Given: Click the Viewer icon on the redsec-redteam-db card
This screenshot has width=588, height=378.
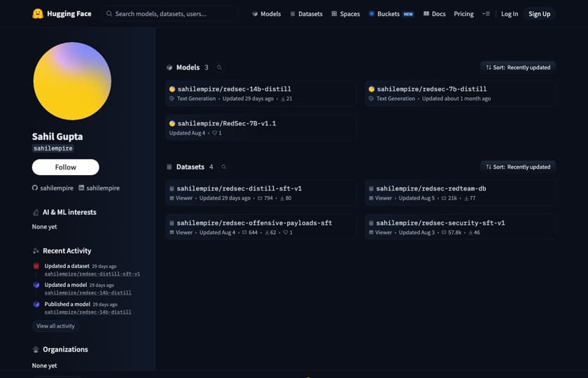Looking at the screenshot, I should click(x=371, y=198).
